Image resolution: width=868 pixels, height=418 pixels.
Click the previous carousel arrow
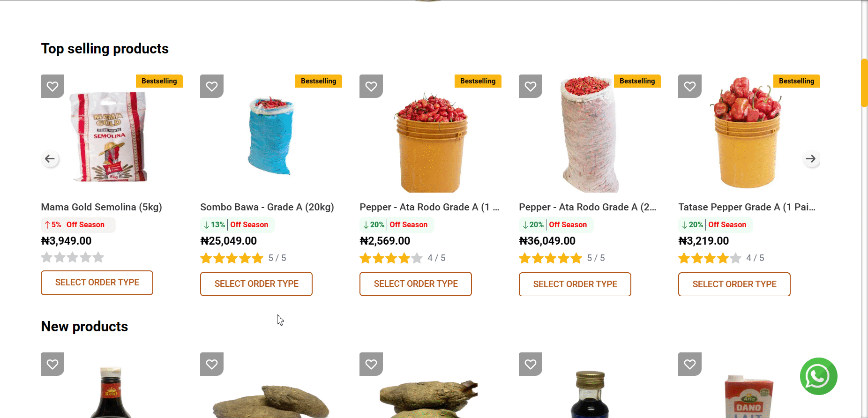pos(50,159)
